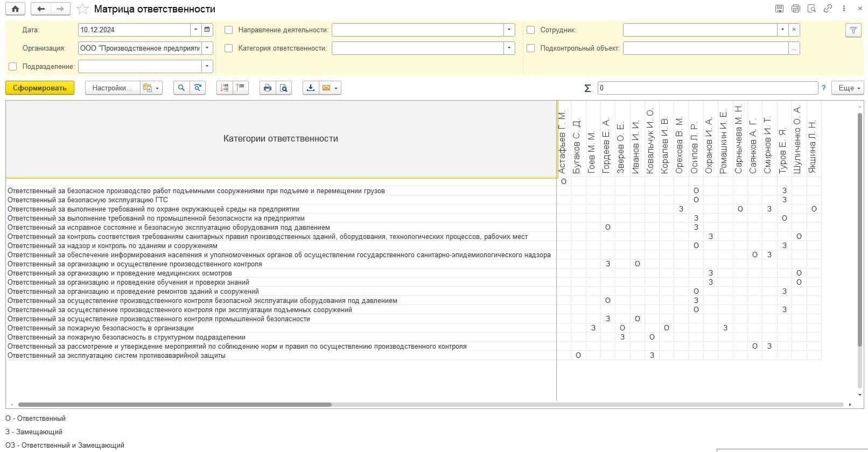Image resolution: width=868 pixels, height=452 pixels.
Task: Click the vertical scrollbar of the report
Action: [x=859, y=229]
